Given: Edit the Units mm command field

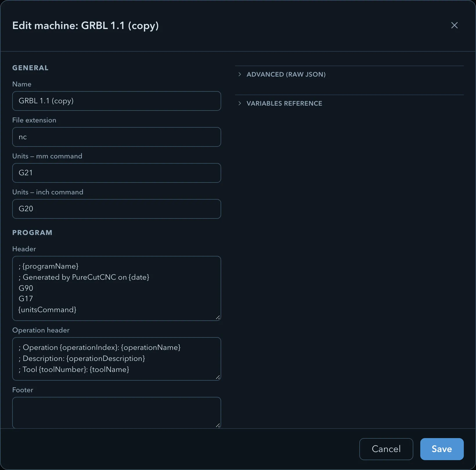Looking at the screenshot, I should coord(117,173).
